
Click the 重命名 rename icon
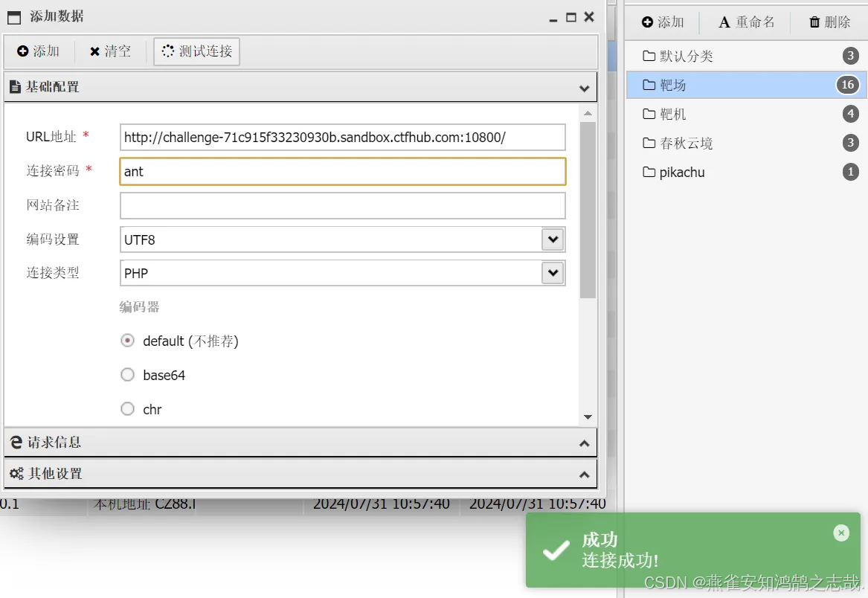[x=725, y=22]
